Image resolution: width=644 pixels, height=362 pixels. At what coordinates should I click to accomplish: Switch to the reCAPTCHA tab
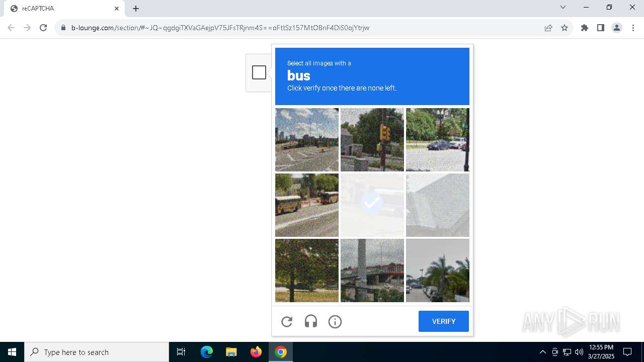pos(64,9)
